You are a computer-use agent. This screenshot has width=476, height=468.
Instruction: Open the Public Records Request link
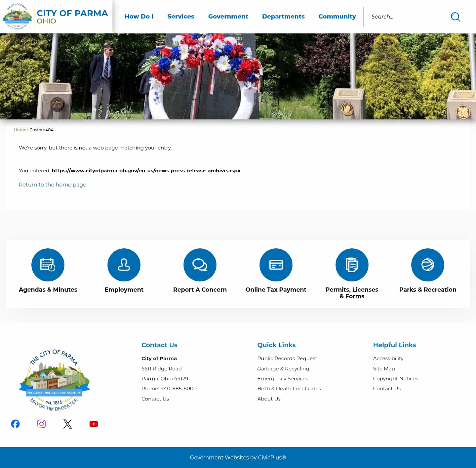point(287,358)
